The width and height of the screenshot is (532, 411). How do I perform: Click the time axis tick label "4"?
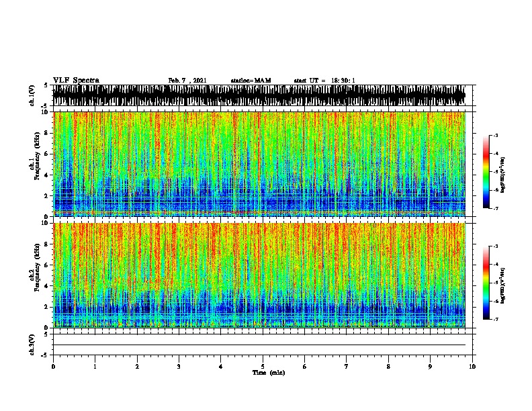[221, 367]
